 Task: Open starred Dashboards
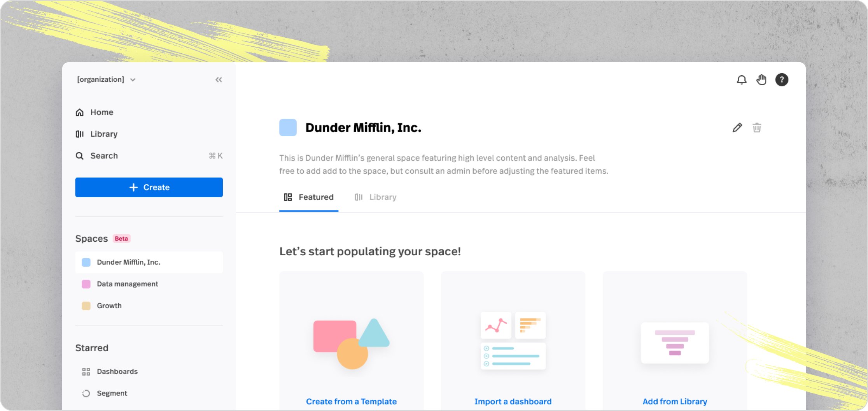pos(149,372)
